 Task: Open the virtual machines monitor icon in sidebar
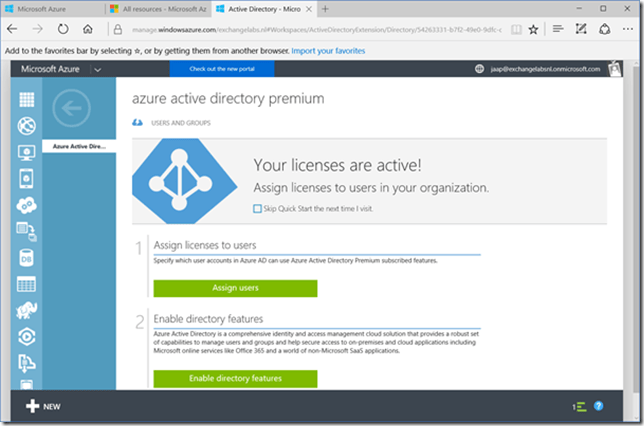pos(27,153)
